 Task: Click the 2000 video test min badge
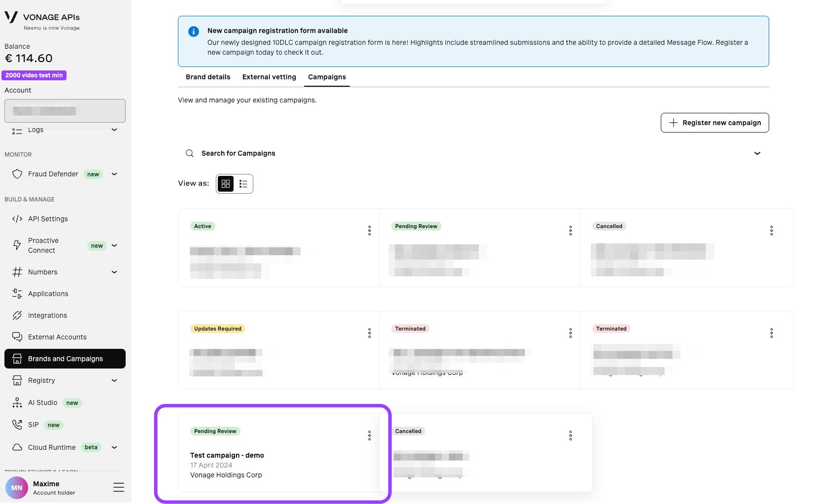[34, 75]
